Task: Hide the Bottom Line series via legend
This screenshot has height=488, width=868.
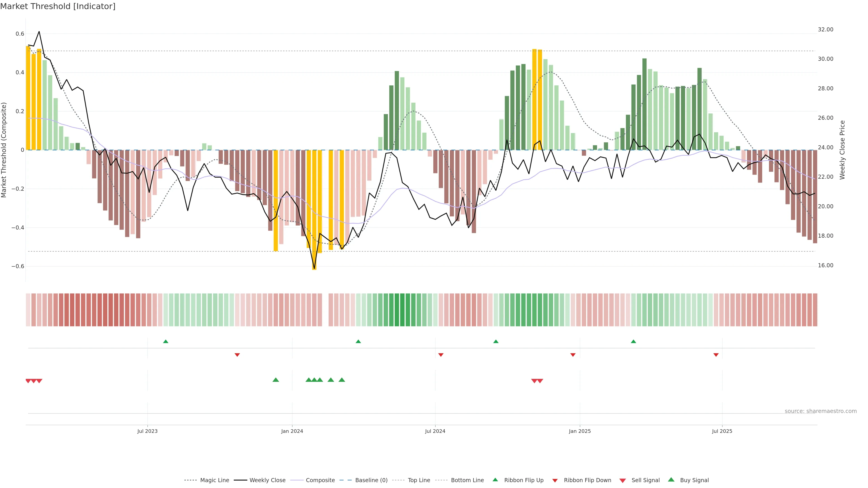Action: point(467,480)
